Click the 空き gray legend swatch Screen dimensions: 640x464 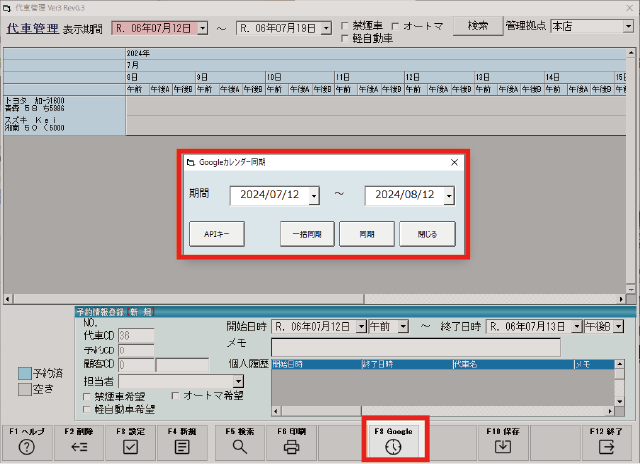[x=25, y=389]
